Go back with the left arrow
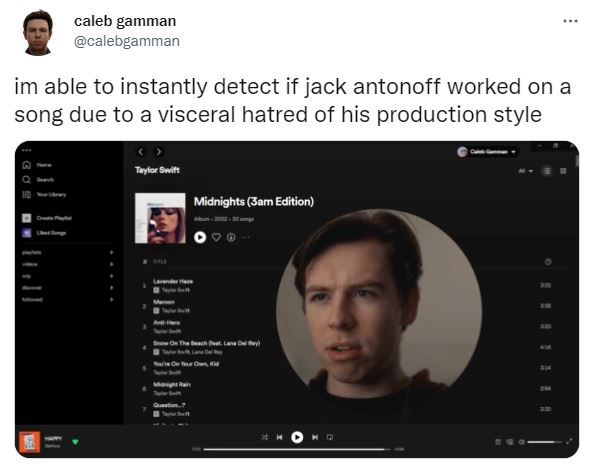The image size is (596, 470). click(141, 152)
